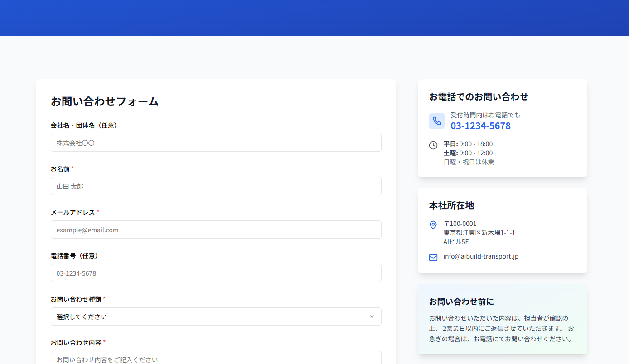The image size is (629, 364).
Task: Select the お名前 text field
Action: (x=216, y=186)
